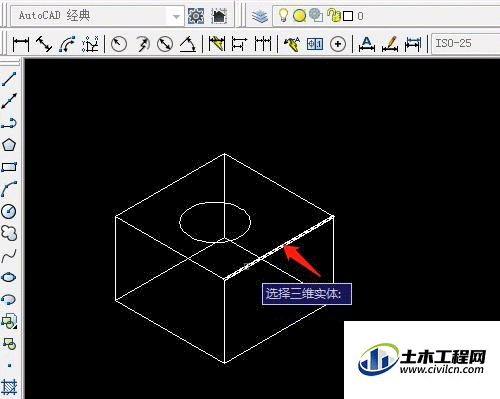The image size is (500, 399).
Task: Click the Center Mark tool
Action: [338, 44]
